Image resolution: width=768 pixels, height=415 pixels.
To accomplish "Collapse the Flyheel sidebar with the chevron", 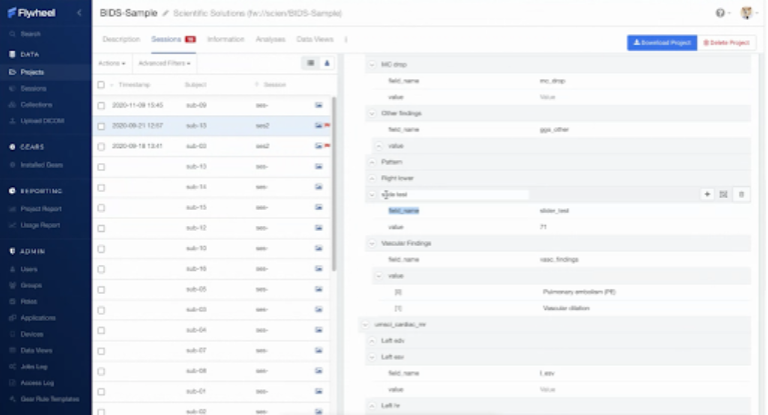I will 79,12.
